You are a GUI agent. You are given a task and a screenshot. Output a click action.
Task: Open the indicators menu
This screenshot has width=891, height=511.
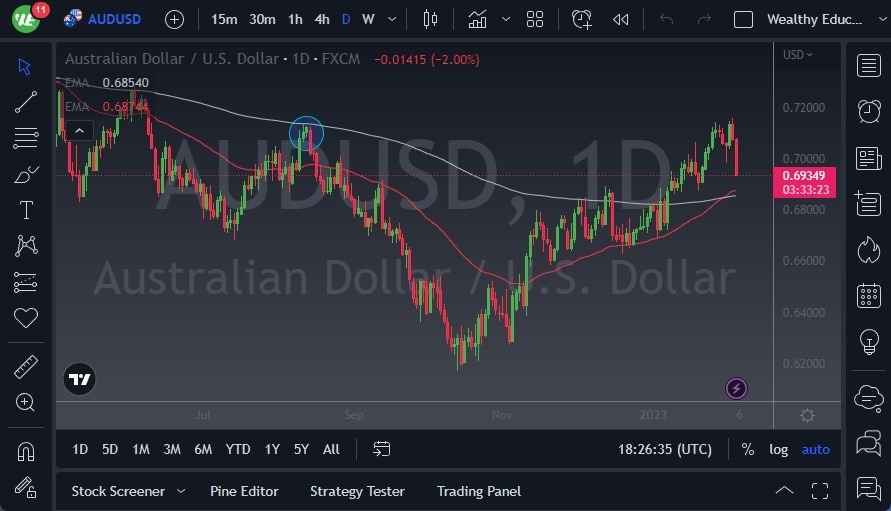pos(477,19)
